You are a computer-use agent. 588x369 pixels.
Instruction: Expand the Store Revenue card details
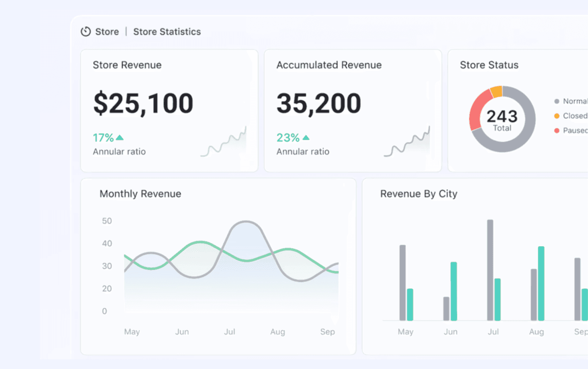tap(169, 110)
